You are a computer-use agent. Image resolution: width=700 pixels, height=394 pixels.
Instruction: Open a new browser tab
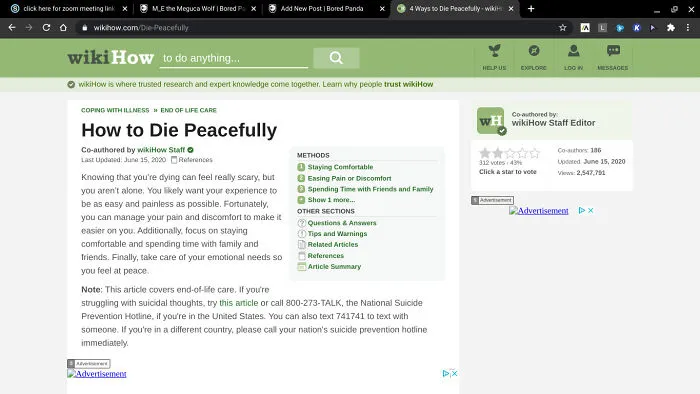click(531, 8)
